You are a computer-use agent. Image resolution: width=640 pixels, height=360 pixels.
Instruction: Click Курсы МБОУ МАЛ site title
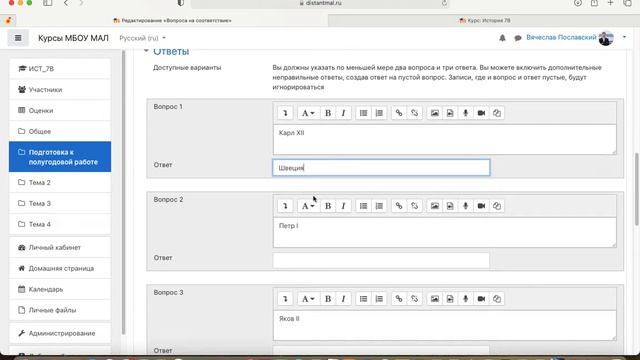click(x=73, y=38)
